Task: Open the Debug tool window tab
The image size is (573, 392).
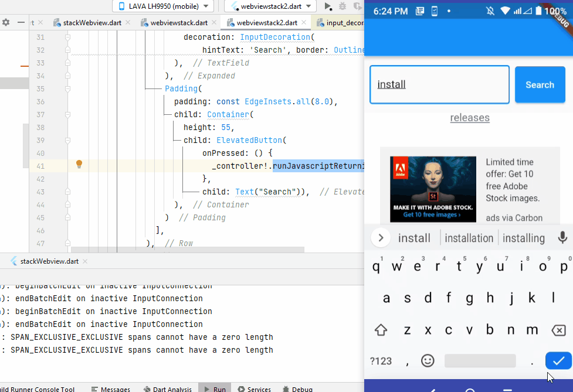Action: coord(297,389)
